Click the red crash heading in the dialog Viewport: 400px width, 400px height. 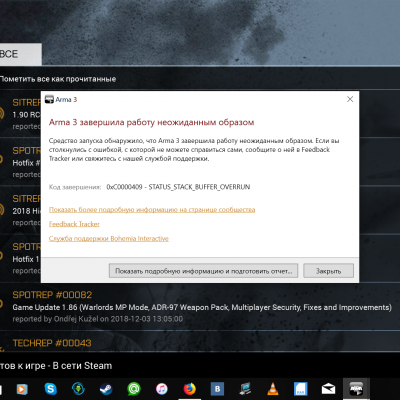151,122
